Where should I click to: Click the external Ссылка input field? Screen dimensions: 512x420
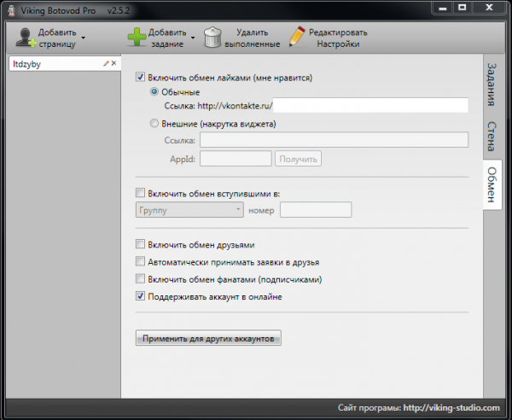coord(334,140)
